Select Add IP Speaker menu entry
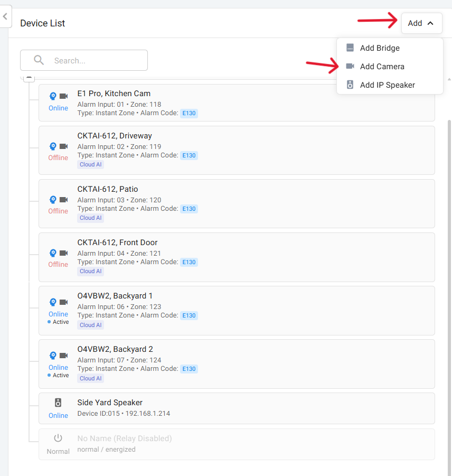The image size is (452, 476). coord(387,85)
